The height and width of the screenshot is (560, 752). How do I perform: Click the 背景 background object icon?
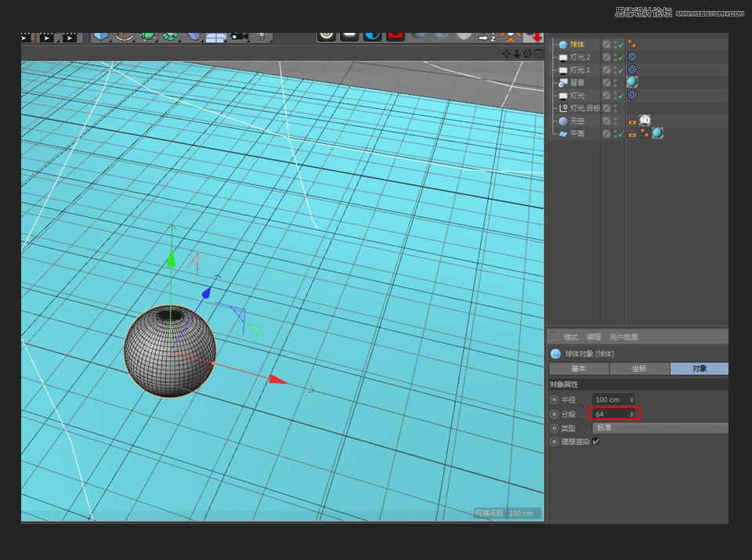(562, 82)
